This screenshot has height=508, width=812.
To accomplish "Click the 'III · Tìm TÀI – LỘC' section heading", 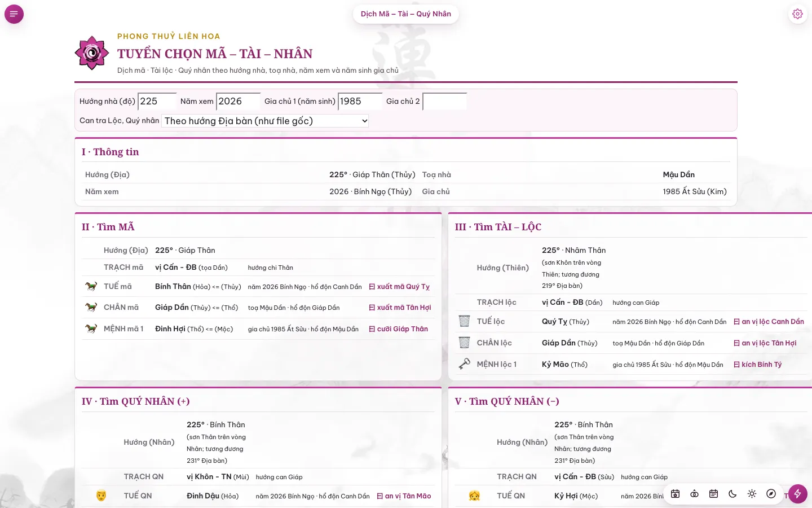I will point(498,227).
